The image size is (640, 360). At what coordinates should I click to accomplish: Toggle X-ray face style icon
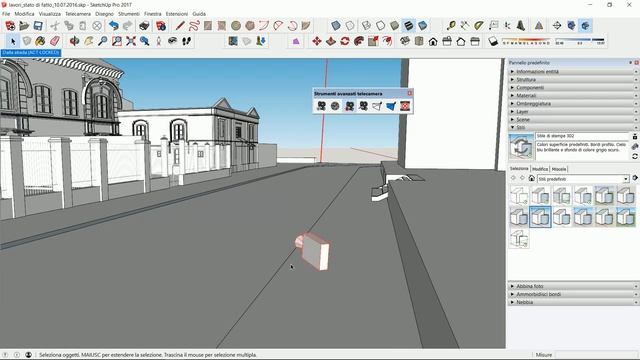coord(336,26)
